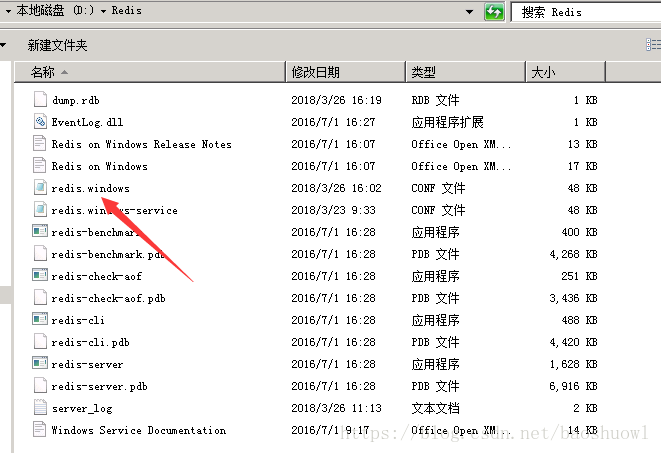Expand the arrow before Redis in breadcrumb

tap(103, 11)
